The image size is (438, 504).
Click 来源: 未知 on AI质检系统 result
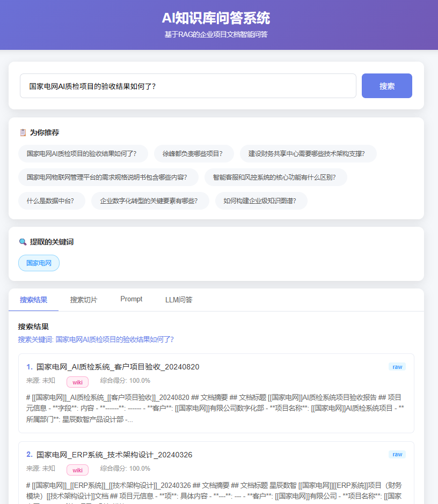(41, 381)
